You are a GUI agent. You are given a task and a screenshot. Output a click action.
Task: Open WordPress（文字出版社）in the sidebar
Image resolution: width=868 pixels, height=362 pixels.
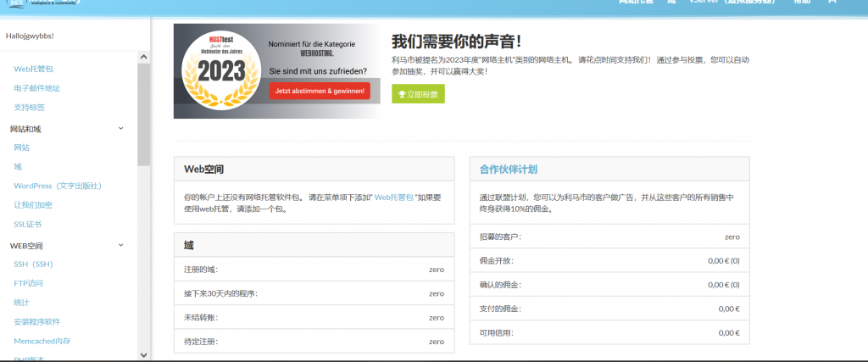click(58, 186)
